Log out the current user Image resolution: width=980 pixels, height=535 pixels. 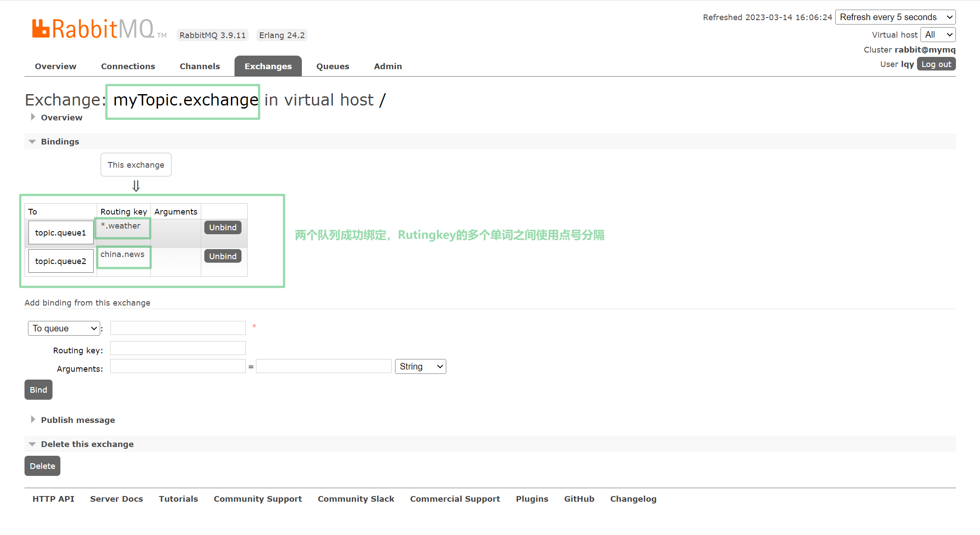pyautogui.click(x=936, y=64)
